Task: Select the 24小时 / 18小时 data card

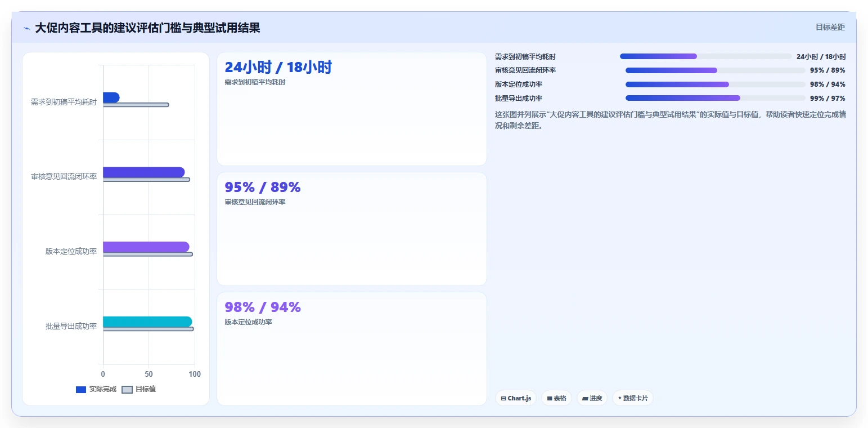Action: click(352, 109)
